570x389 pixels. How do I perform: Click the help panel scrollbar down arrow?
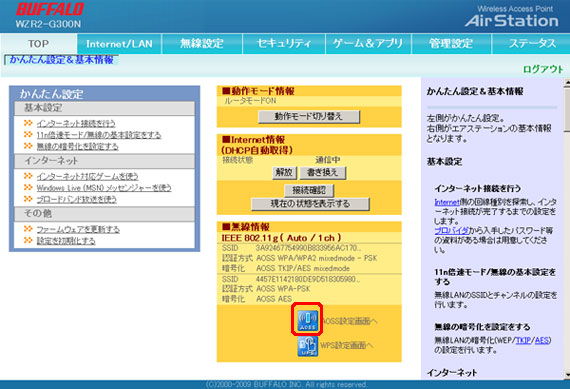567,374
